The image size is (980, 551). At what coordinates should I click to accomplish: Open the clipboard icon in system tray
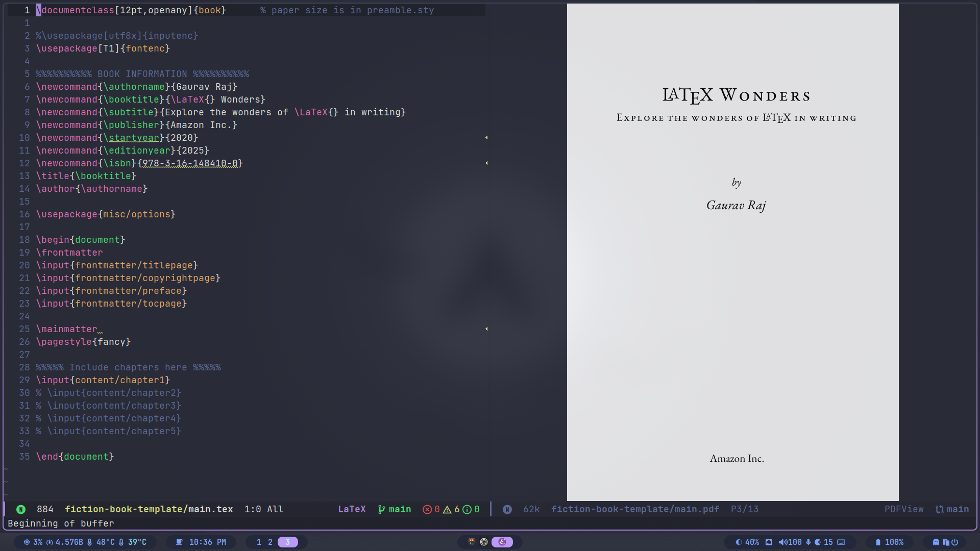(946, 542)
